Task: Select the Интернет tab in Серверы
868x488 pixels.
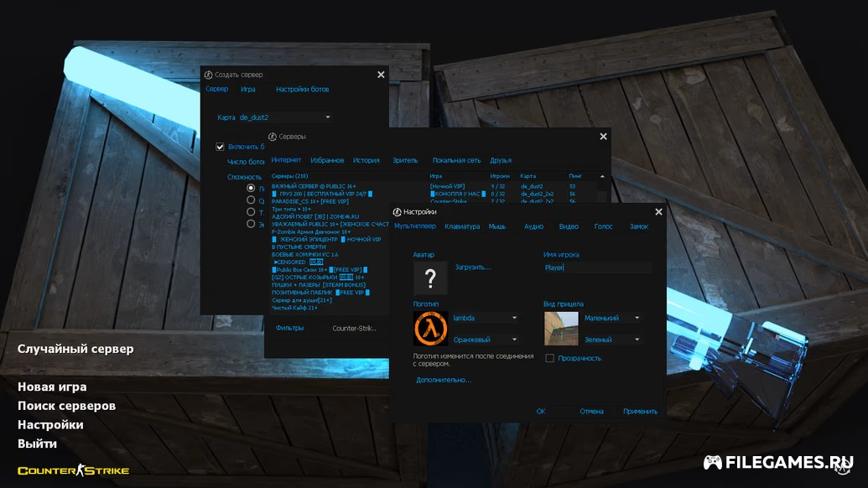Action: point(286,160)
